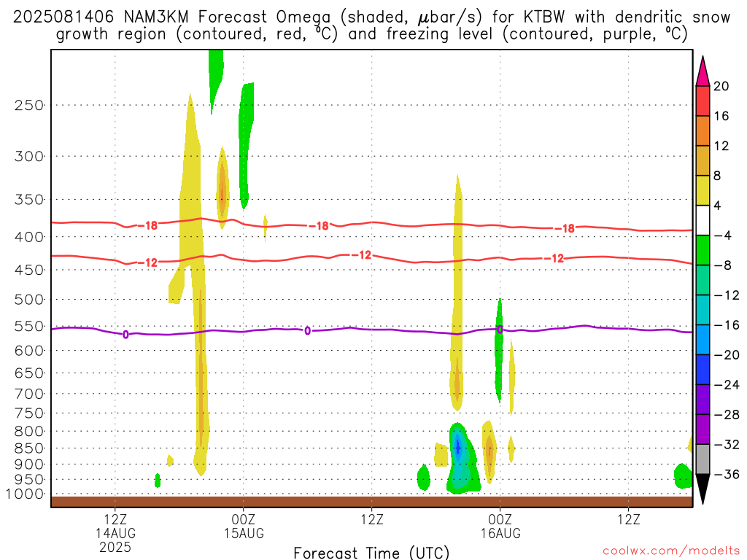
Task: Click the colorbar label 16
Action: pos(721,116)
